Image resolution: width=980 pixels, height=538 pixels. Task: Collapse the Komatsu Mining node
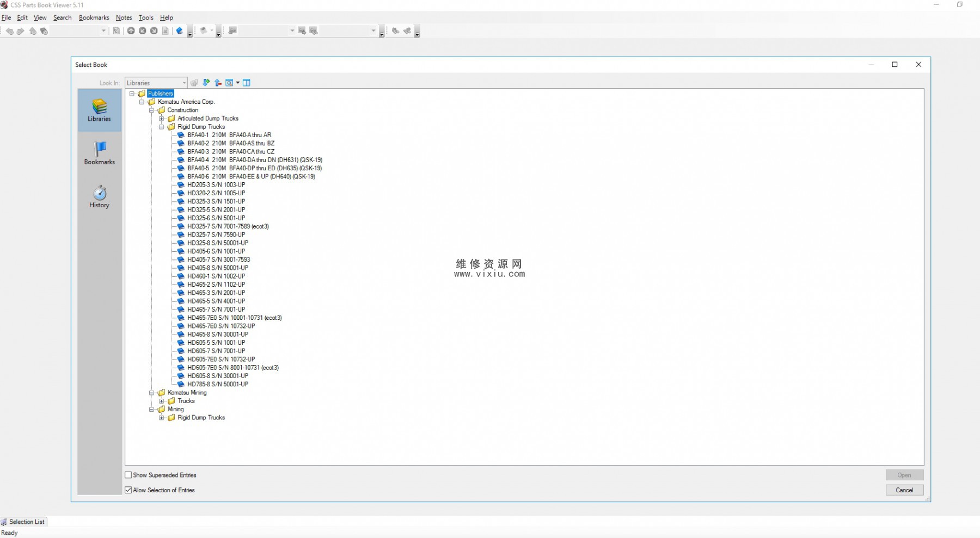click(152, 393)
